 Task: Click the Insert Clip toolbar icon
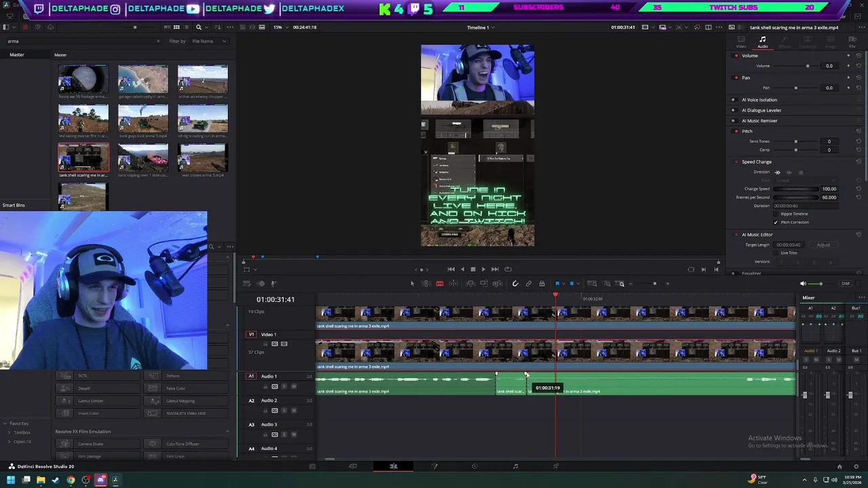(x=470, y=283)
